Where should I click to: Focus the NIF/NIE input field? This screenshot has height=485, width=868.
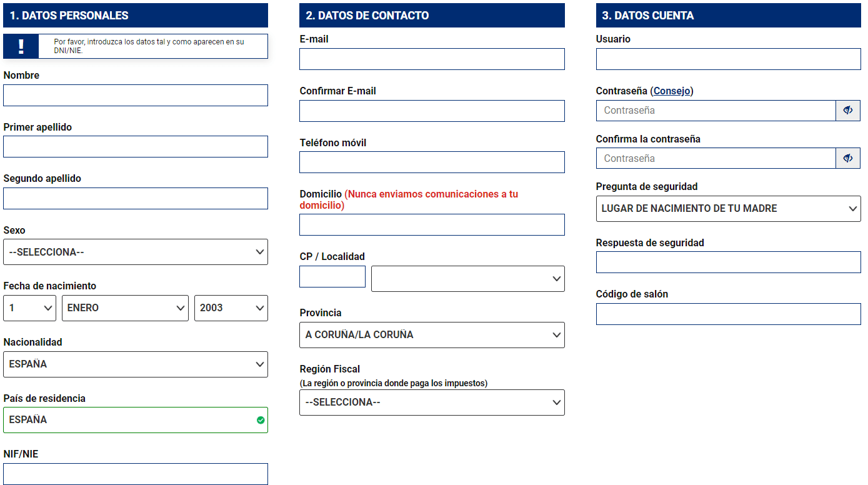click(135, 474)
